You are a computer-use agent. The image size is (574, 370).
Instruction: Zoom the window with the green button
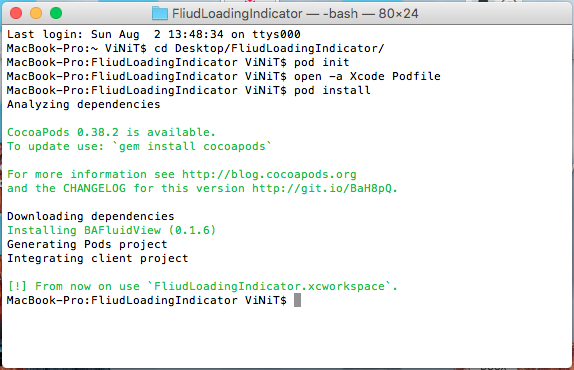click(56, 13)
